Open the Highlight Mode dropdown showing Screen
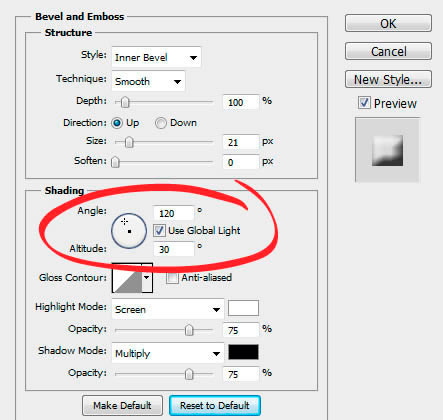This screenshot has height=420, width=443. [x=167, y=309]
